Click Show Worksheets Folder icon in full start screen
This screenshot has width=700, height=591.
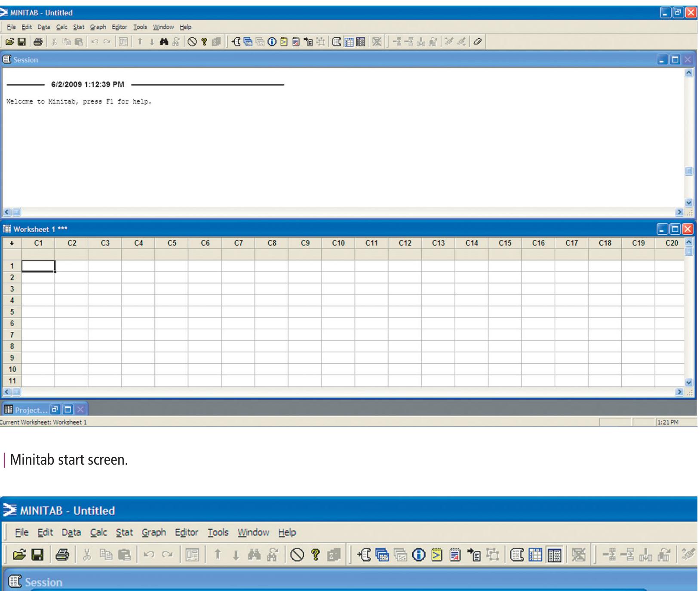[248, 42]
